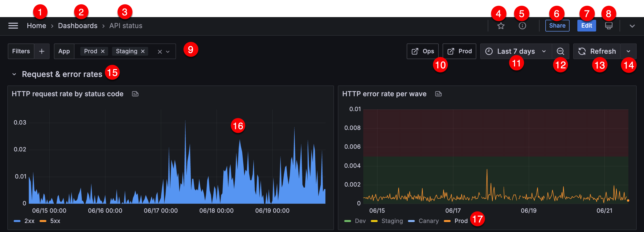Enable TV kiosk mode

[609, 25]
